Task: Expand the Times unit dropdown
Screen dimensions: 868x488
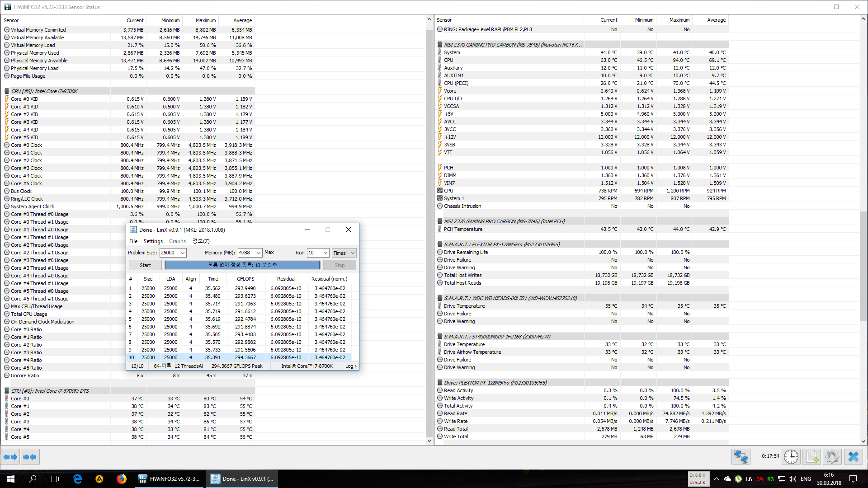Action: [x=352, y=253]
